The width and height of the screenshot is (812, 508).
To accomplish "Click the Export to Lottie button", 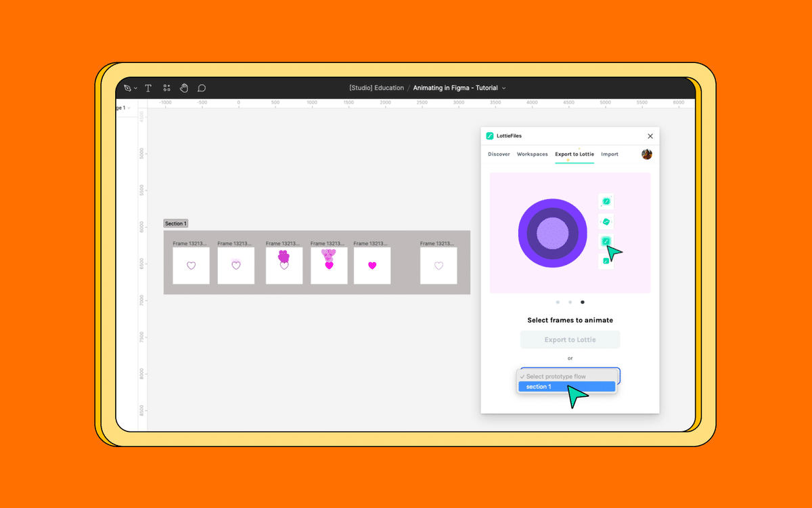I will pyautogui.click(x=570, y=340).
